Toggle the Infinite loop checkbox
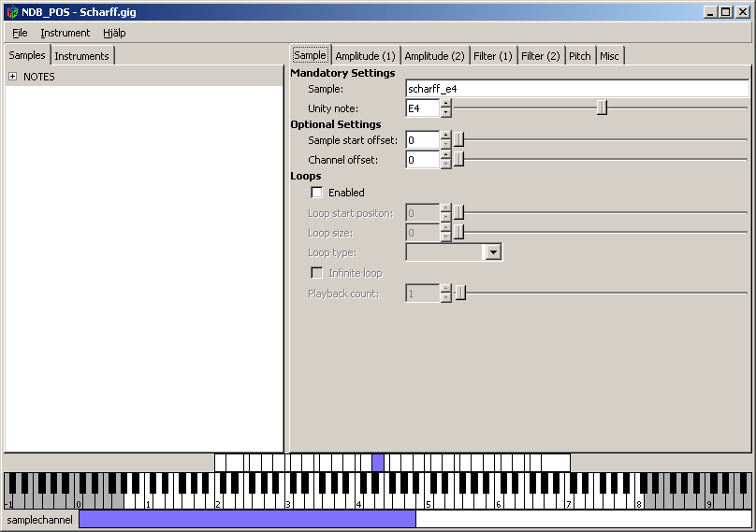The width and height of the screenshot is (756, 532). coord(317,273)
